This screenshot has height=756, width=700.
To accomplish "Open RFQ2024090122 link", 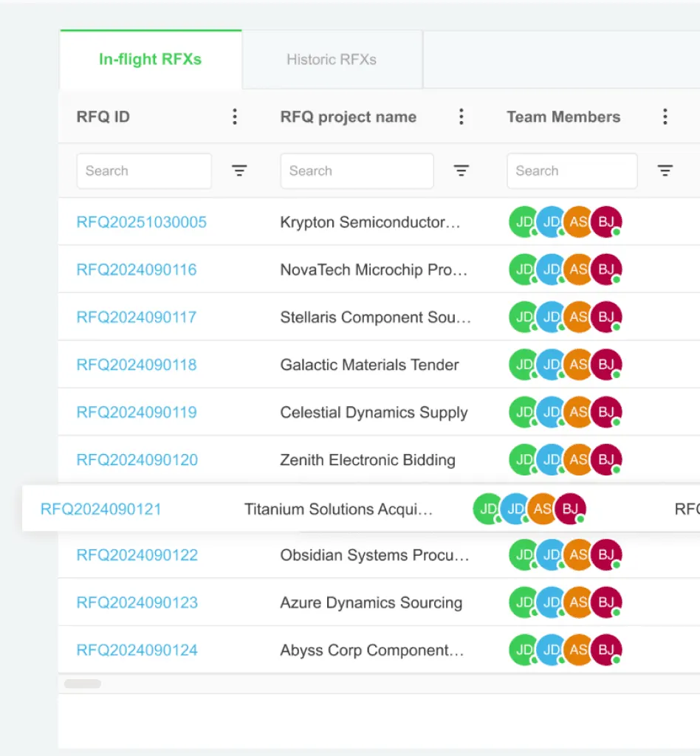I will [137, 555].
